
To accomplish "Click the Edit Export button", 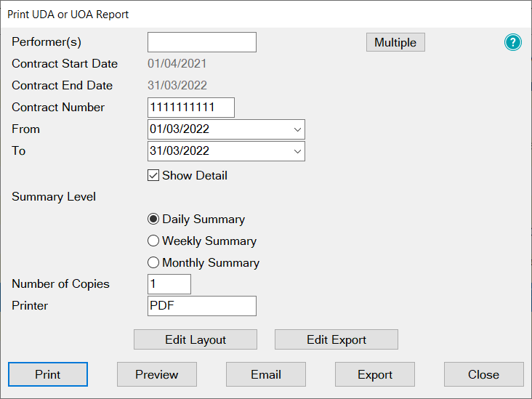I will (x=336, y=339).
